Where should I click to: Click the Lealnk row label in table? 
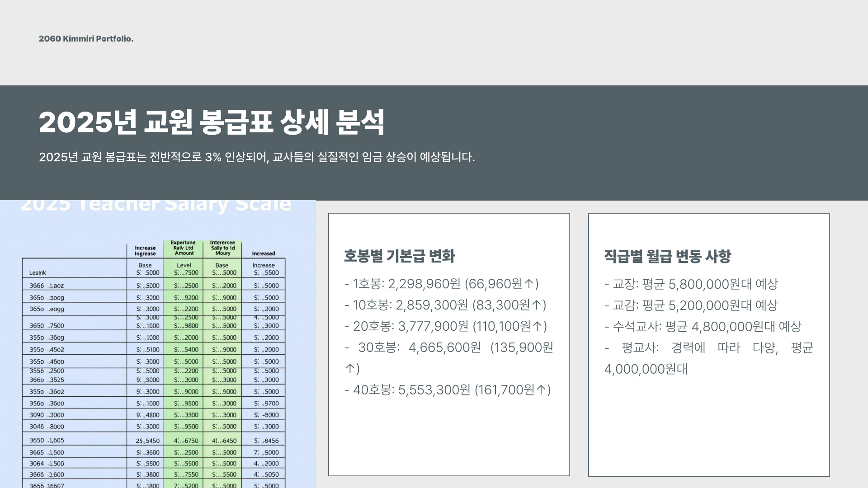[38, 273]
